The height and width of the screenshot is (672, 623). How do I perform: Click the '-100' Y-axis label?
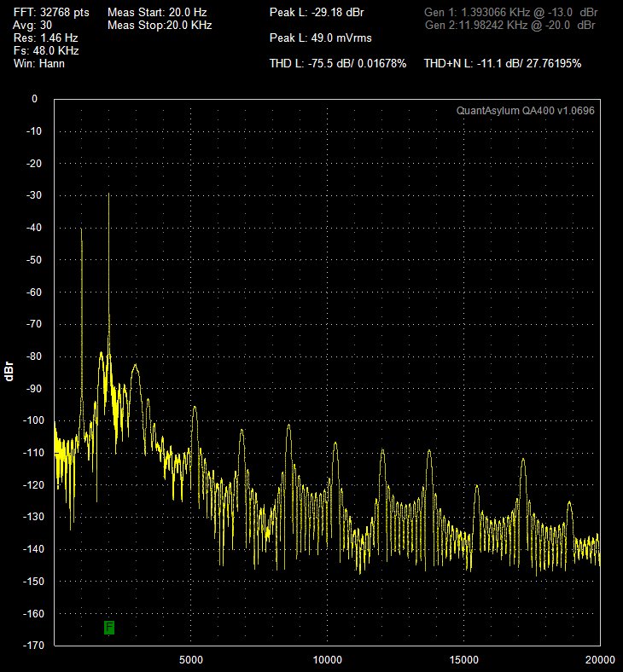coord(33,420)
